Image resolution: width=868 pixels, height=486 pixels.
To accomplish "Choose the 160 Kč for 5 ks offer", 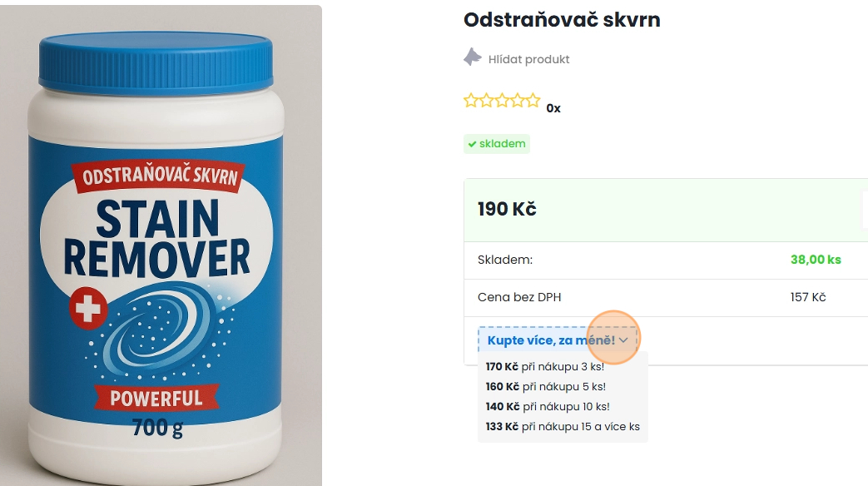I will 546,386.
